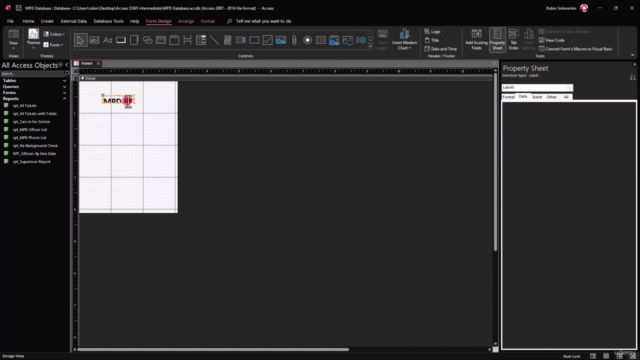Click View Code
640x360 pixels.
[x=551, y=40]
